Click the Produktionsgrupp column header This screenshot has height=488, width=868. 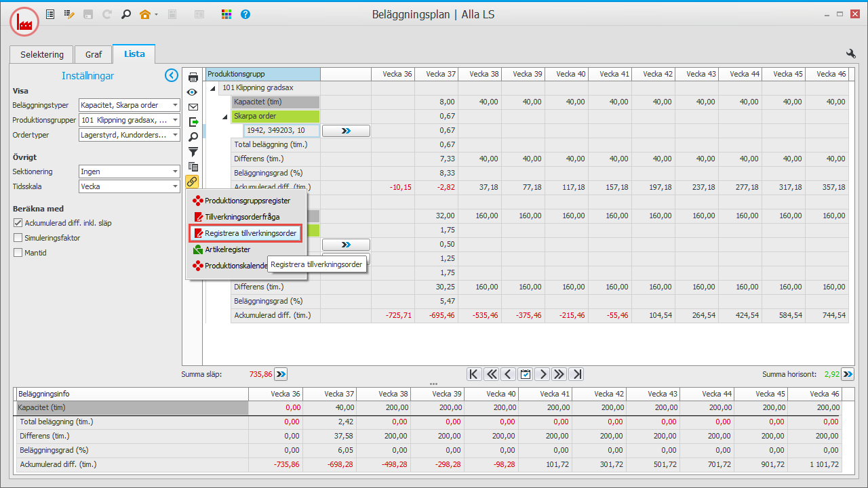coord(262,74)
